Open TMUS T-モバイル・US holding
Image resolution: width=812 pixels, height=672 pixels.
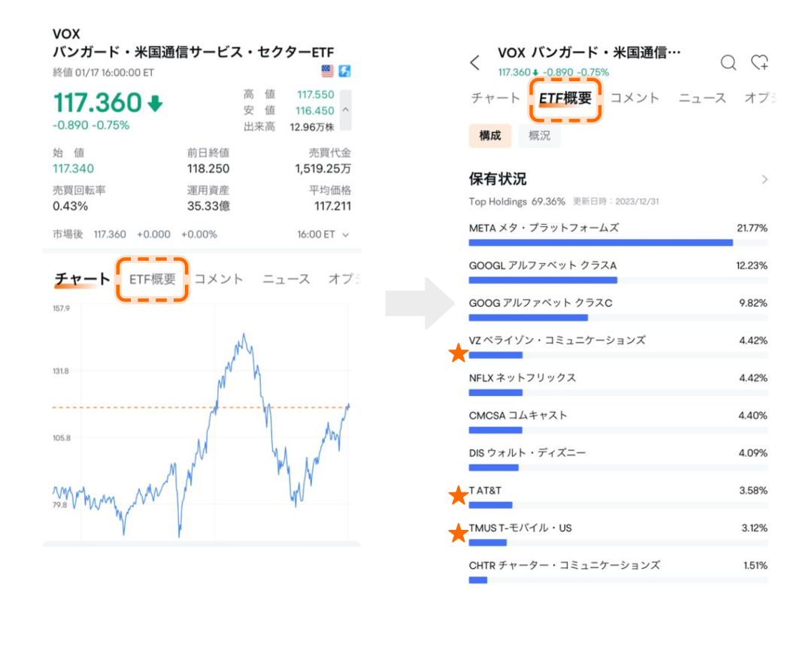click(x=618, y=534)
